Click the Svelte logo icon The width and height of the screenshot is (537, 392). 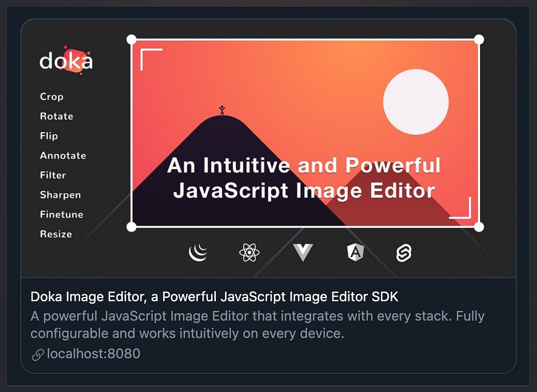coord(404,253)
